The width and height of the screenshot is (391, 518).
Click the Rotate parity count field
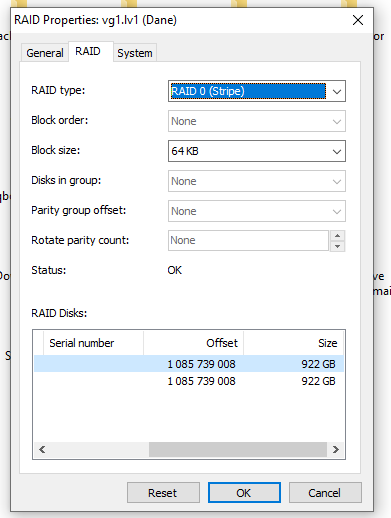249,240
